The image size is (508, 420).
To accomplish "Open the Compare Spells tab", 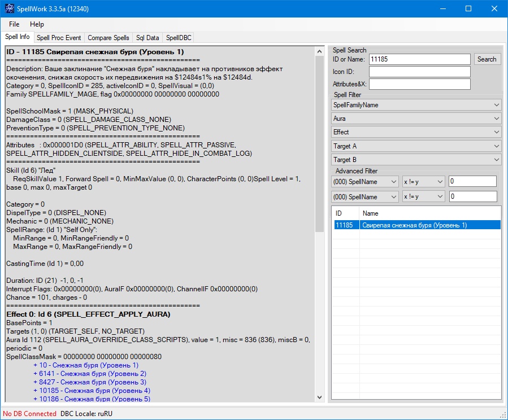I will click(x=108, y=38).
